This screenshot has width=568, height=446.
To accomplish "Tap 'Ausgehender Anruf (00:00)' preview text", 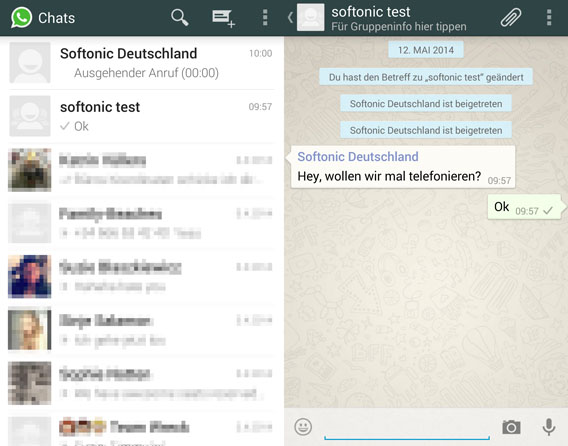I will pyautogui.click(x=146, y=73).
